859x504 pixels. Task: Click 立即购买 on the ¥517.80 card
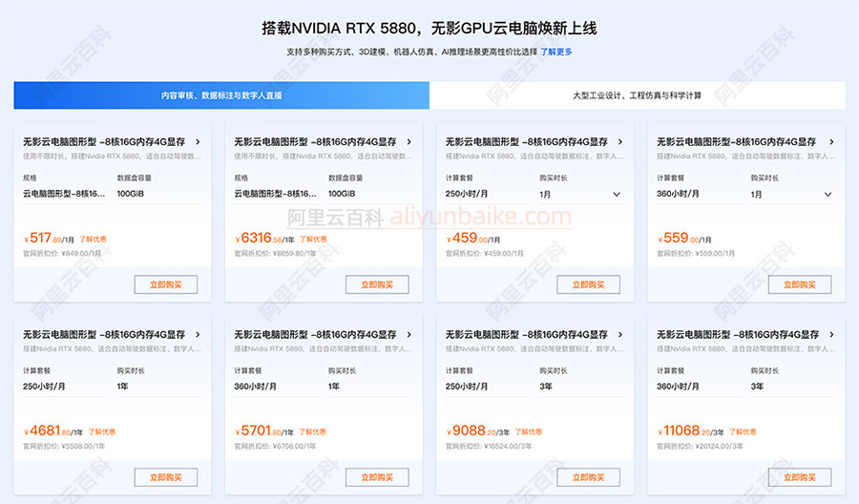pos(165,284)
